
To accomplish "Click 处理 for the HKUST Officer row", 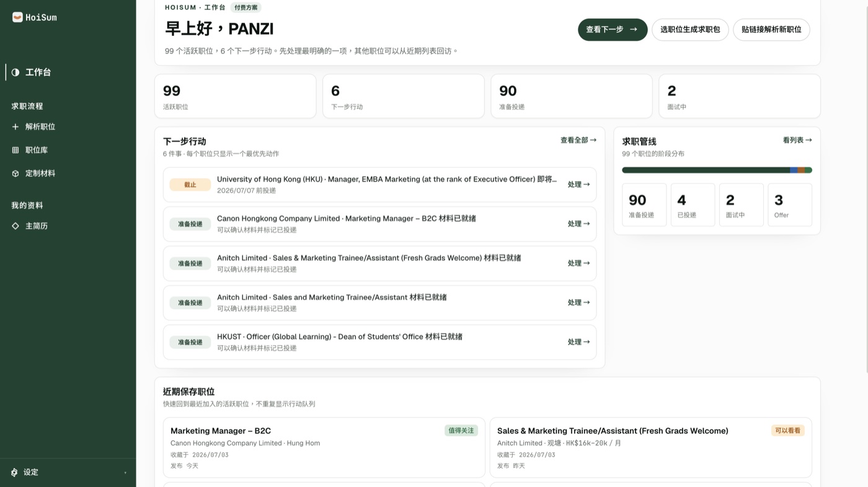I will click(x=578, y=342).
